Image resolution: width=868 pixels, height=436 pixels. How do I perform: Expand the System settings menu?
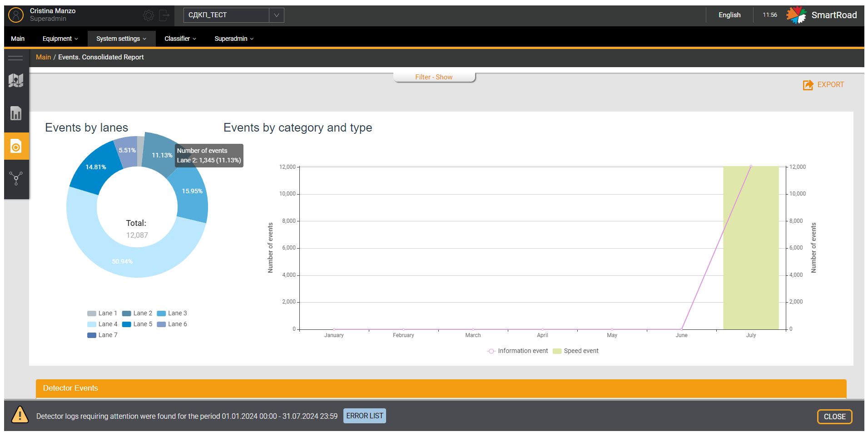[x=121, y=39]
